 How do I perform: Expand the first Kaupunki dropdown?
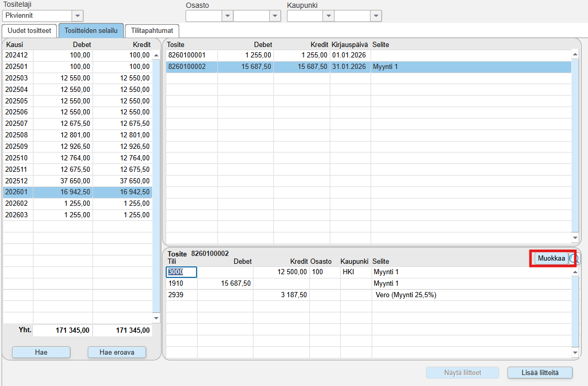(x=329, y=16)
